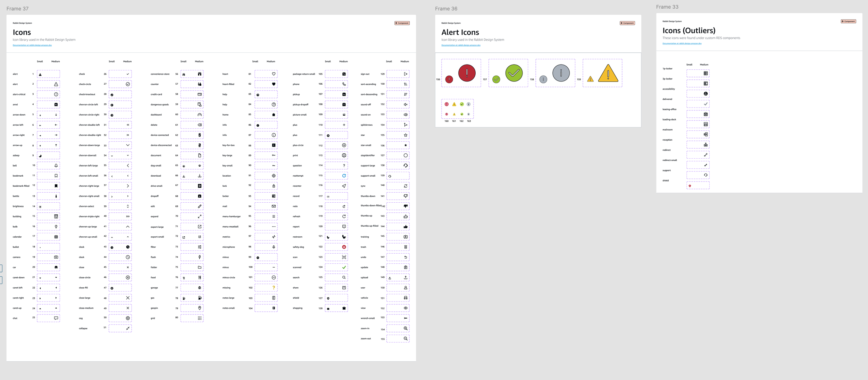The image size is (868, 380).
Task: Click Component badge in the Icons frame
Action: [x=402, y=23]
